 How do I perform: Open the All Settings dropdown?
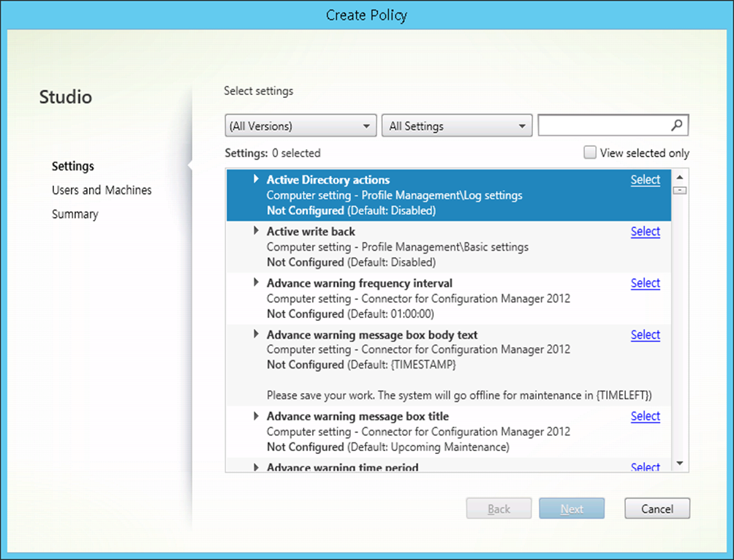coord(457,126)
